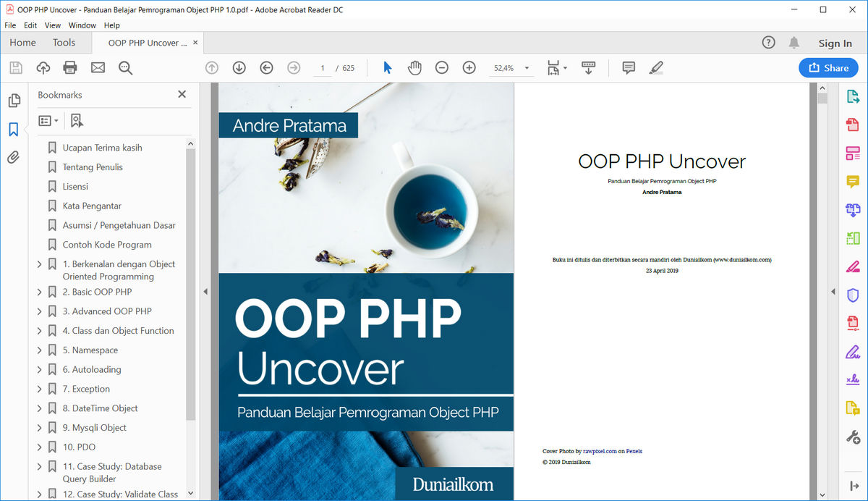Expand the '5. Namespace' bookmark

(40, 350)
